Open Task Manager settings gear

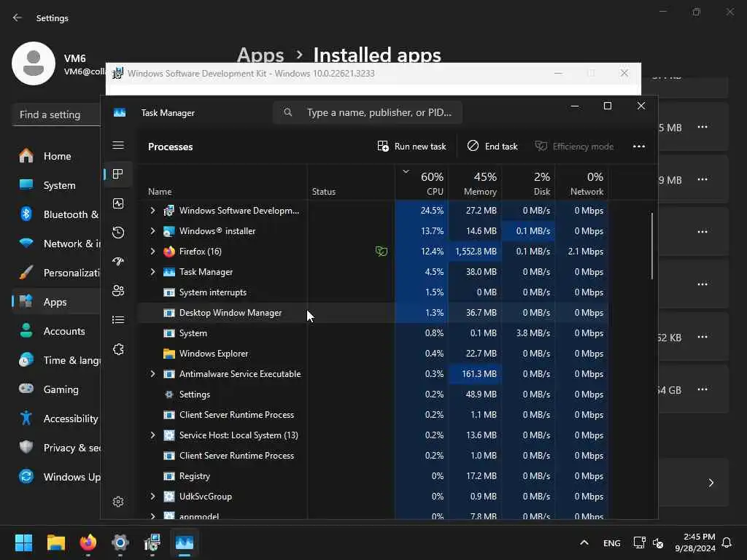[x=118, y=502]
